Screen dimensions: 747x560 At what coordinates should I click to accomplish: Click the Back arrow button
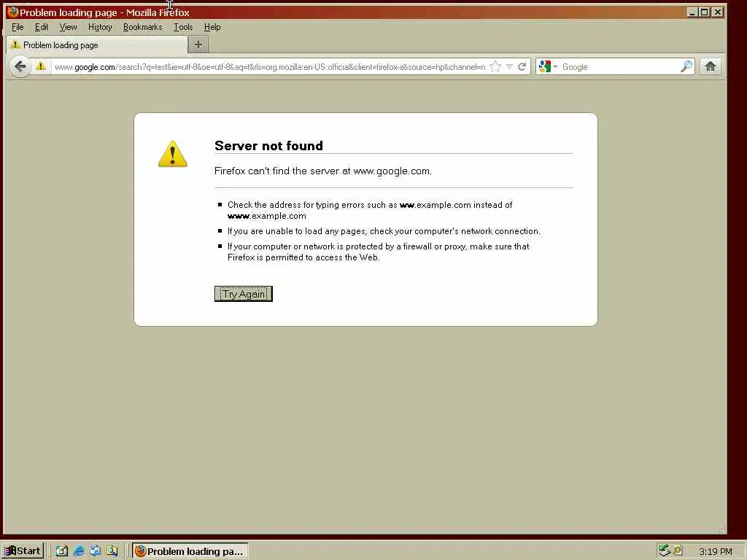point(20,66)
